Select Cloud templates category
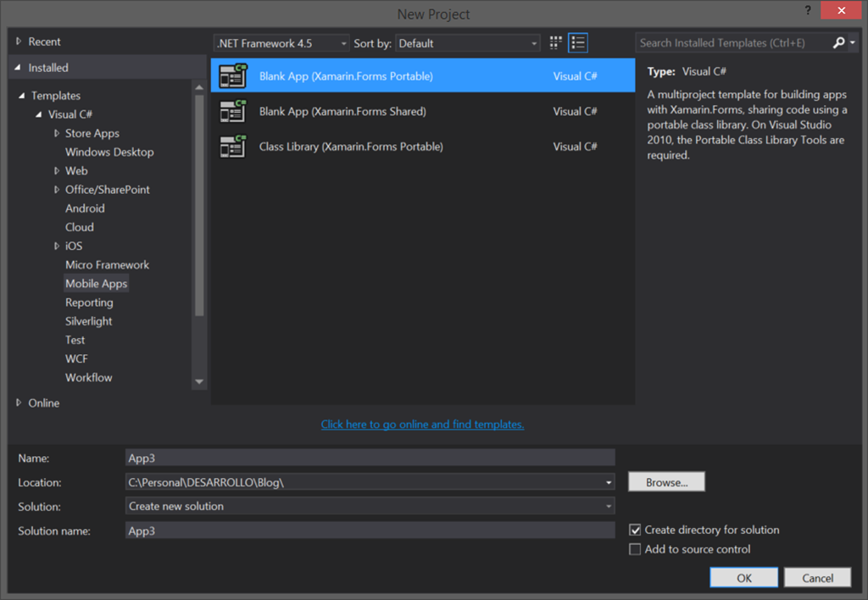Viewport: 868px width, 600px height. pos(80,227)
